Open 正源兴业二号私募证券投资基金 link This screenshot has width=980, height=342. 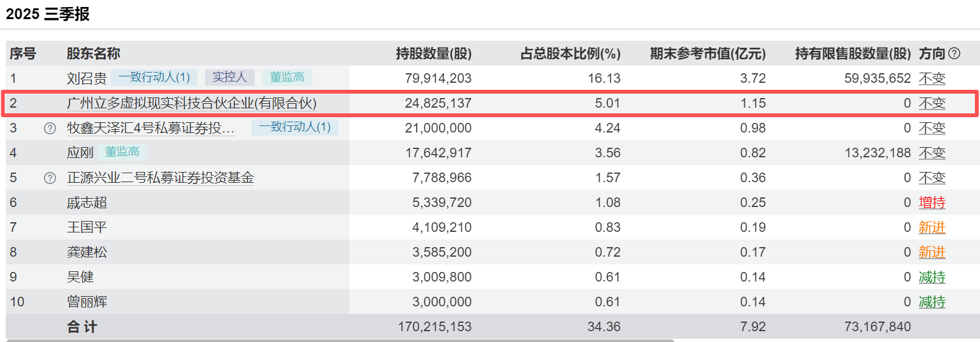point(160,178)
